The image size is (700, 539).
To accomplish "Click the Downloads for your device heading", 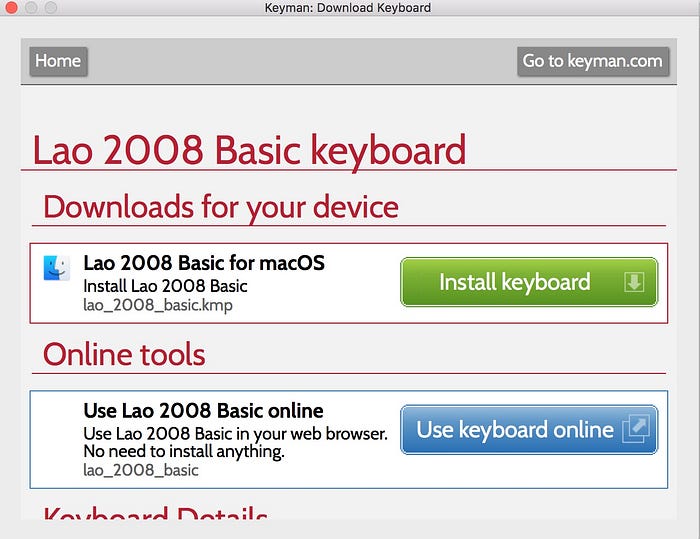I will coord(221,207).
